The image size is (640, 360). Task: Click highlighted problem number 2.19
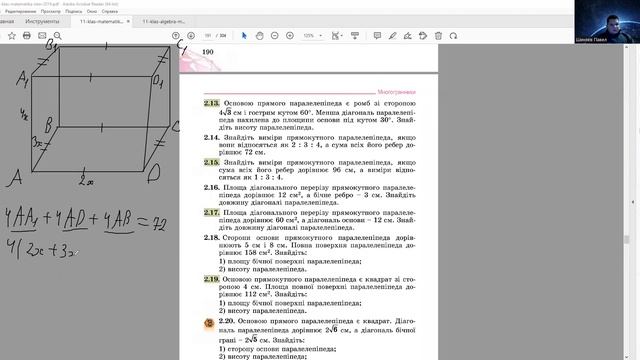[x=212, y=280]
